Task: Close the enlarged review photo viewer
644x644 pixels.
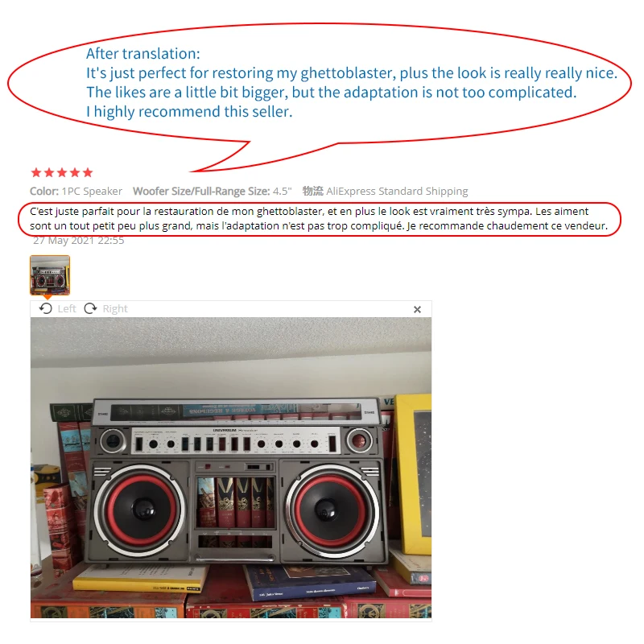Action: (x=417, y=309)
